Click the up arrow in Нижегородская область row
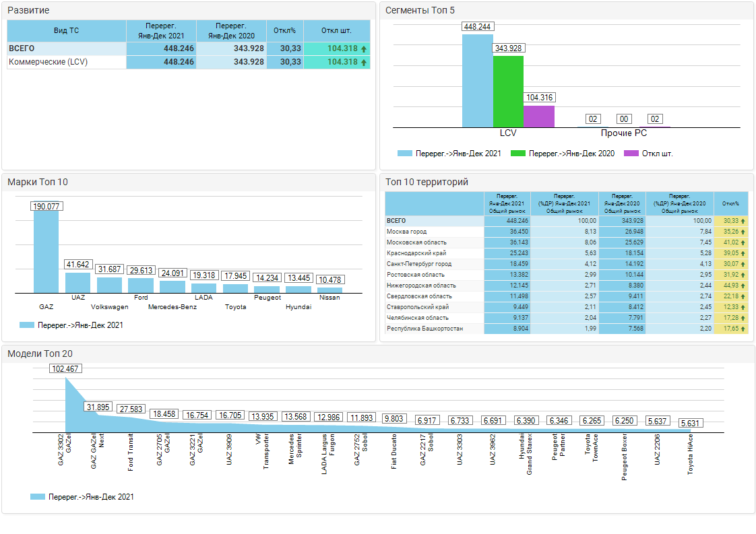This screenshot has height=534, width=756. (743, 286)
